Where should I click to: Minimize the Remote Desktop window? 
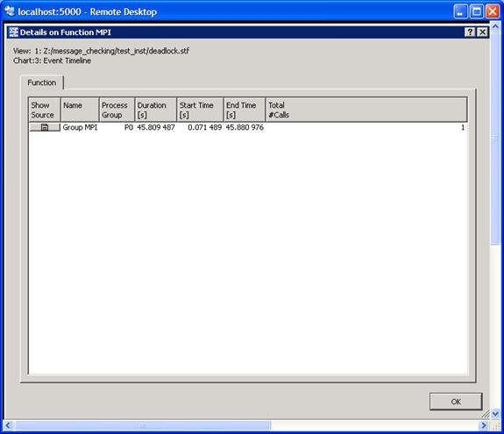click(x=460, y=12)
